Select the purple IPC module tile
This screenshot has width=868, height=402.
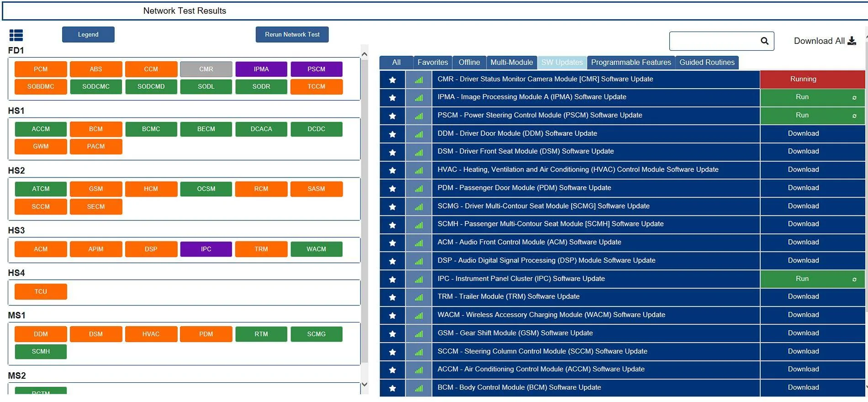206,249
